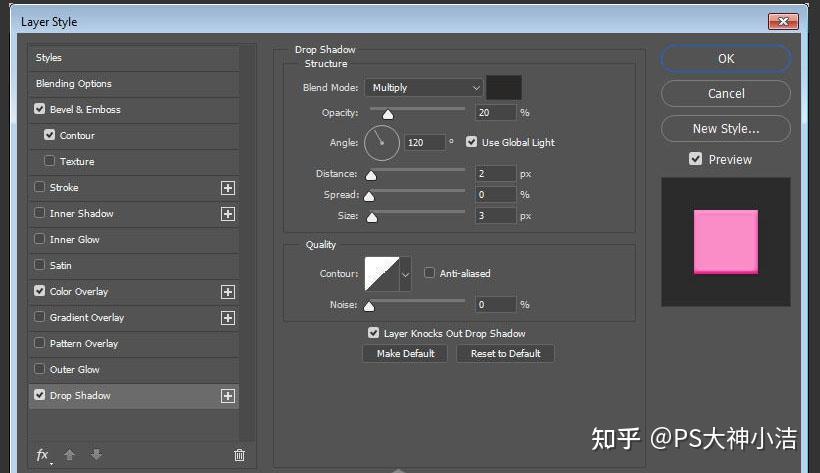
Task: Select the Color Overlay row label
Action: [x=78, y=291]
